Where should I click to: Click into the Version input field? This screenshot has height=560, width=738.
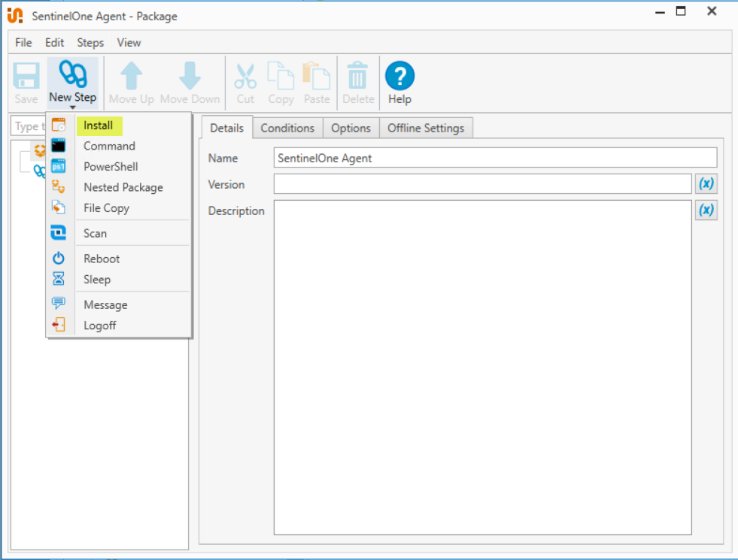pyautogui.click(x=482, y=184)
